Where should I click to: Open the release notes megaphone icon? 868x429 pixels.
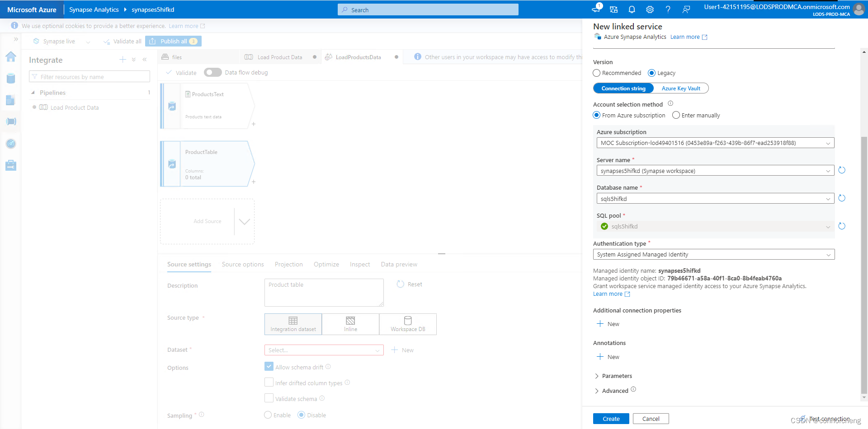(x=596, y=9)
